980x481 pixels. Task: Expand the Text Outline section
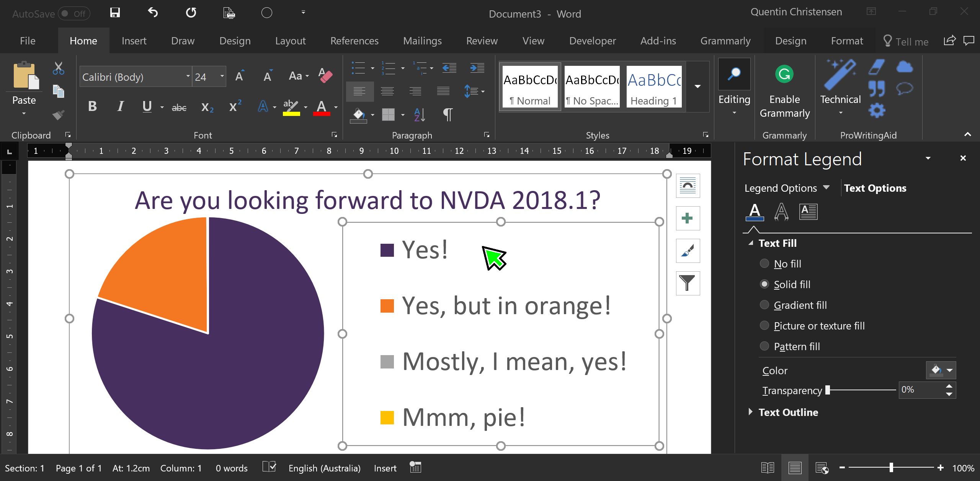click(x=750, y=412)
